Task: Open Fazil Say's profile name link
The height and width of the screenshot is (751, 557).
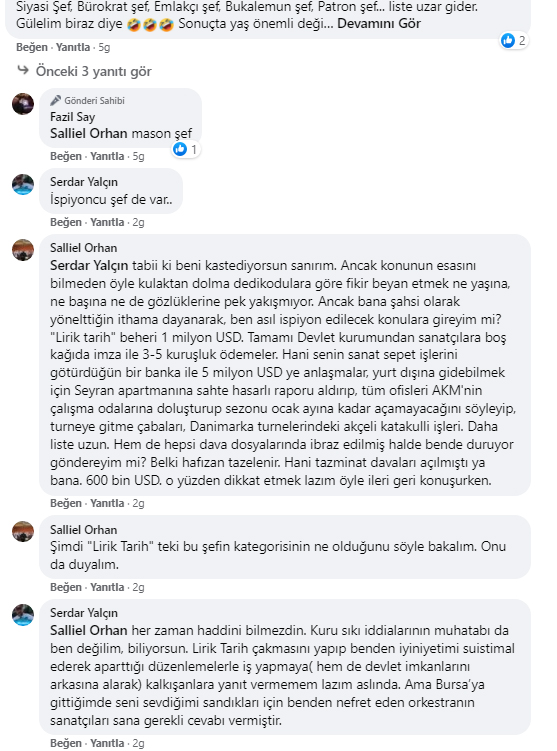Action: (73, 117)
